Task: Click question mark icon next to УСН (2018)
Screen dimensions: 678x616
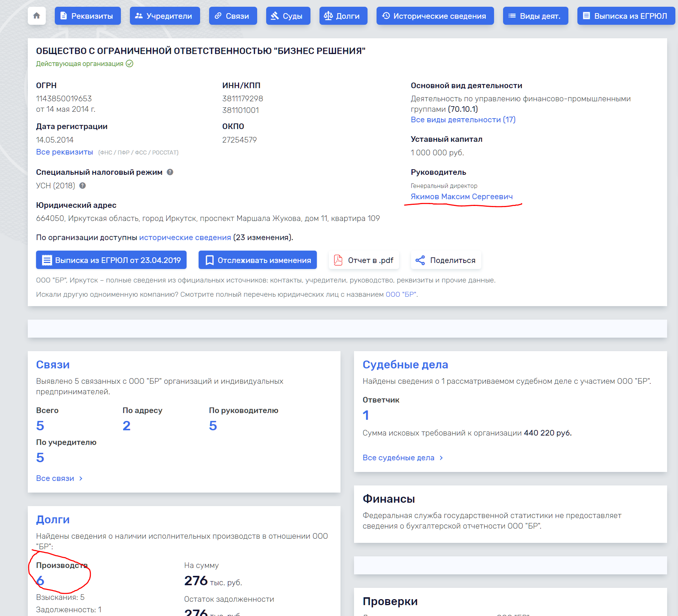Action: point(83,186)
